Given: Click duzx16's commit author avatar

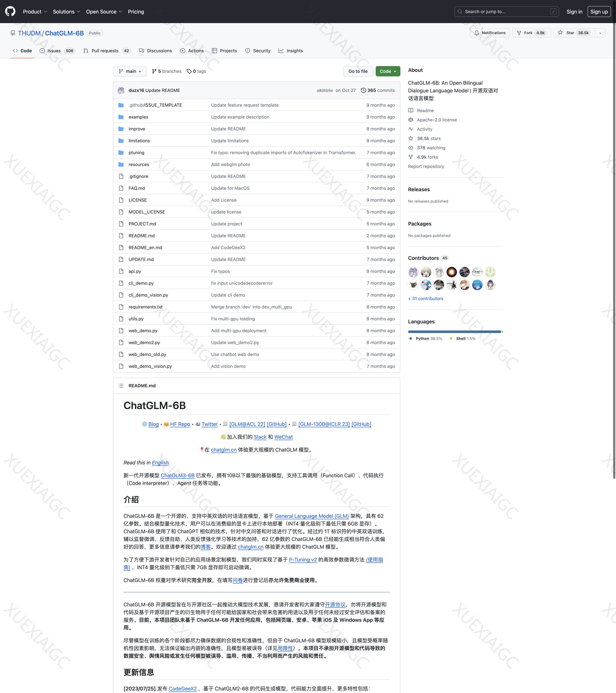Looking at the screenshot, I should 121,90.
